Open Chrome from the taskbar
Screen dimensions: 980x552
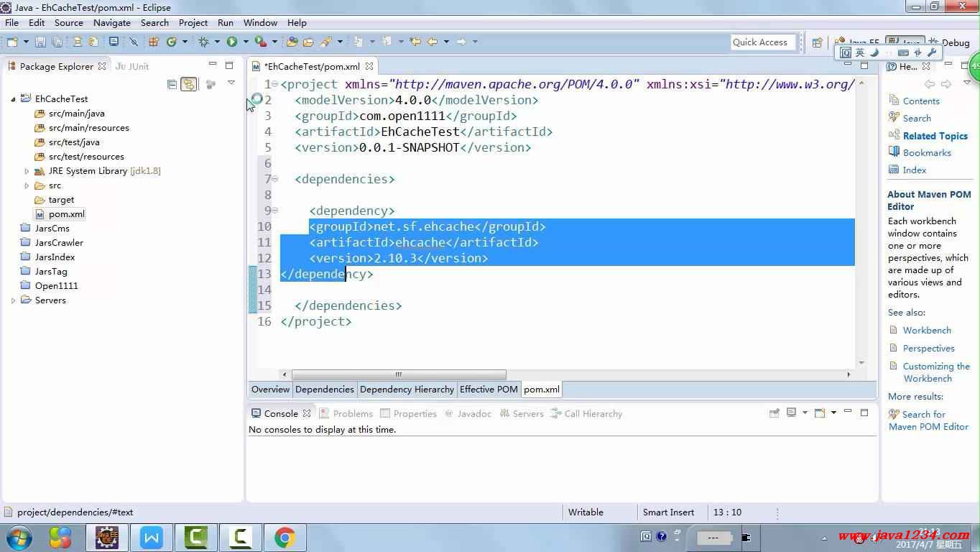285,537
